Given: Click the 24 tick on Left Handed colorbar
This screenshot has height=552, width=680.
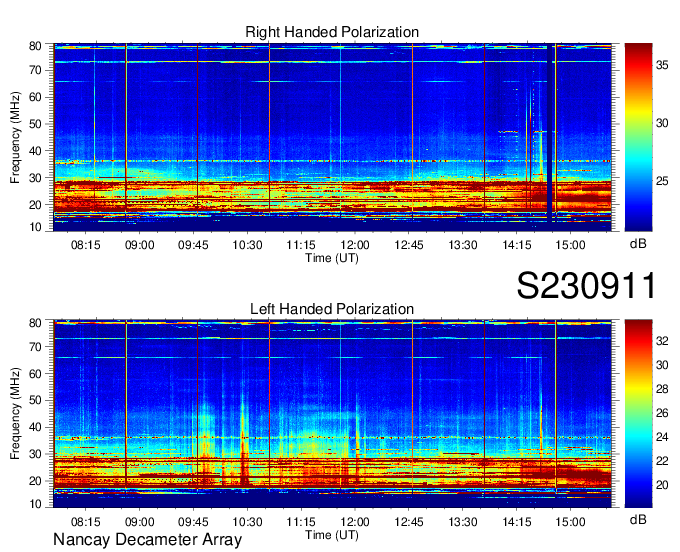Looking at the screenshot, I should click(662, 437).
